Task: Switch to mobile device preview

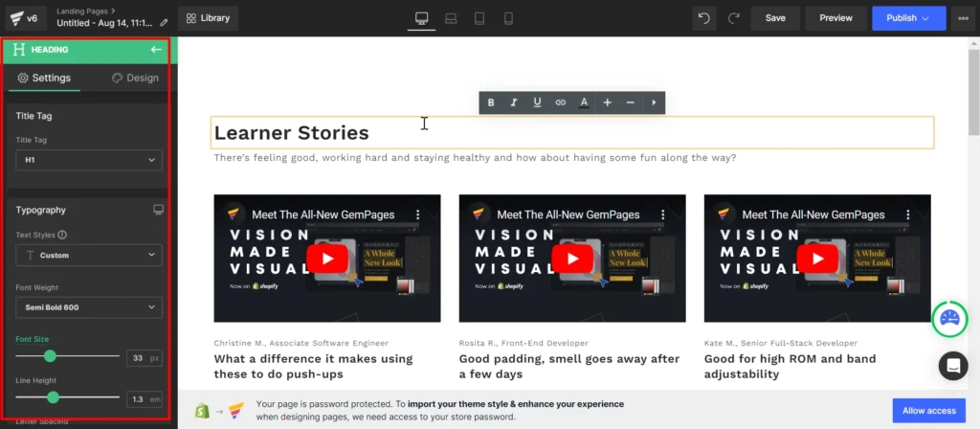Action: click(x=508, y=18)
